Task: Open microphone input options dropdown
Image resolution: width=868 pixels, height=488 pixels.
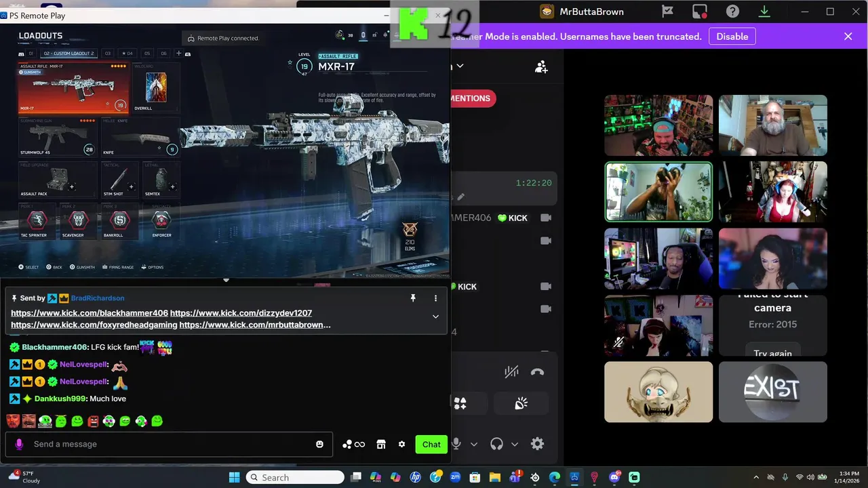Action: coord(474,445)
